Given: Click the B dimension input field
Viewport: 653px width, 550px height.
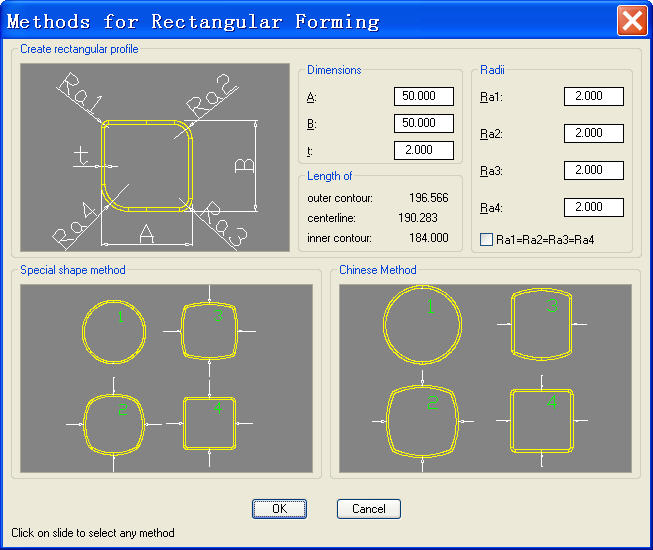Looking at the screenshot, I should (424, 123).
